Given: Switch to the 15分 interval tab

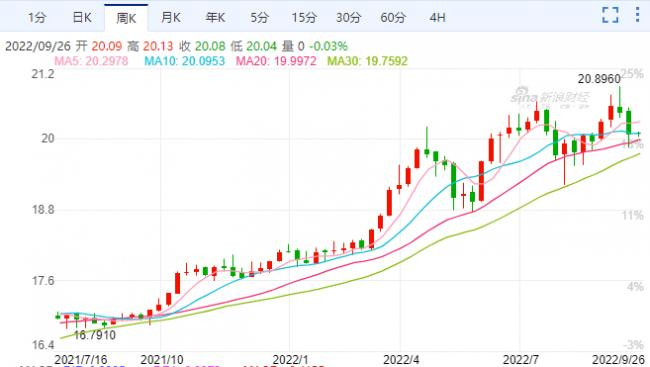Looking at the screenshot, I should (304, 17).
